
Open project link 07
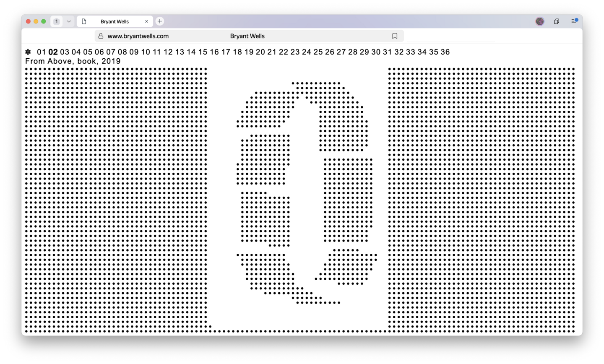pos(111,52)
